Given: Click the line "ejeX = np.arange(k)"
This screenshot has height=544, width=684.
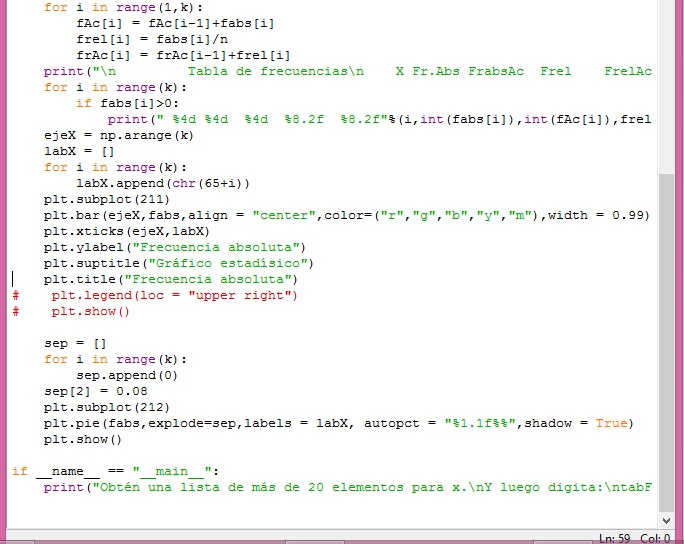Looking at the screenshot, I should click(x=119, y=135).
